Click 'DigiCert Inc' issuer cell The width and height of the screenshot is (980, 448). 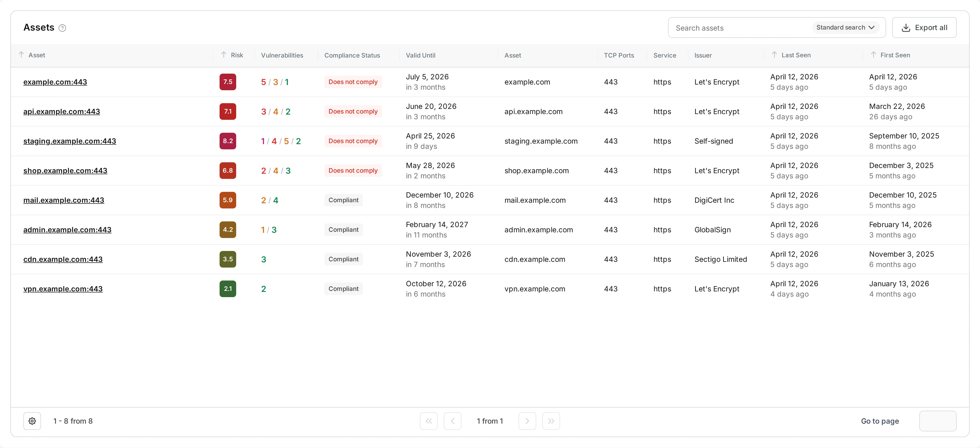(714, 200)
